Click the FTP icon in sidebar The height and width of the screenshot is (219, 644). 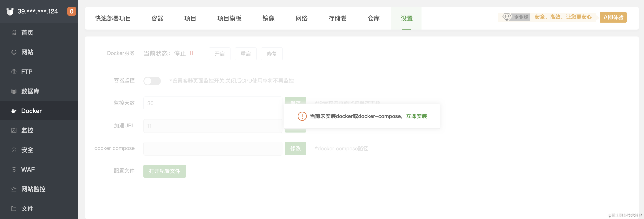(x=14, y=72)
